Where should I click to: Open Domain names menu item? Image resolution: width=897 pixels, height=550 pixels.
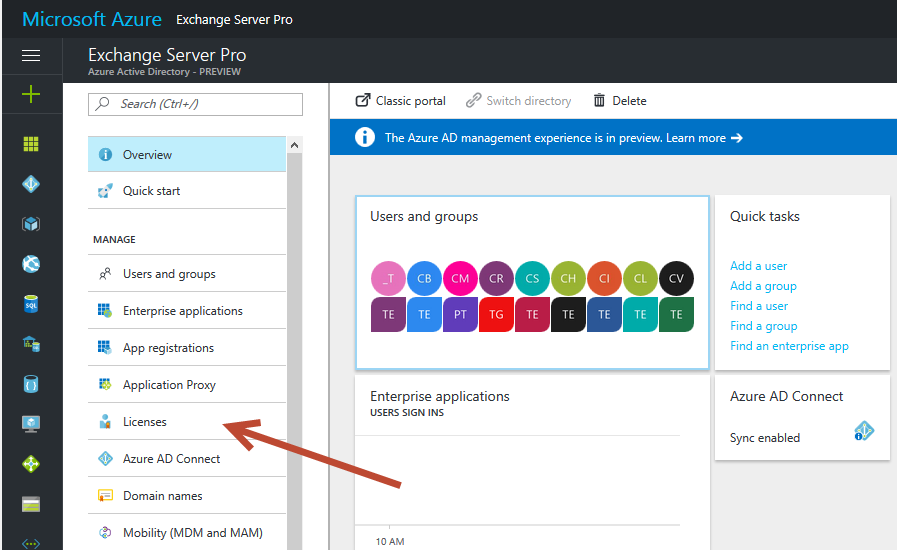187,496
